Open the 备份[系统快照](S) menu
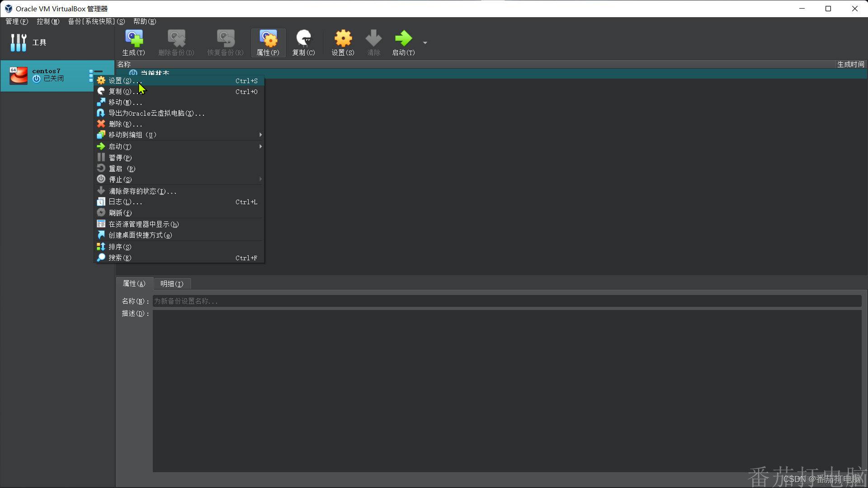The width and height of the screenshot is (868, 488). point(96,22)
